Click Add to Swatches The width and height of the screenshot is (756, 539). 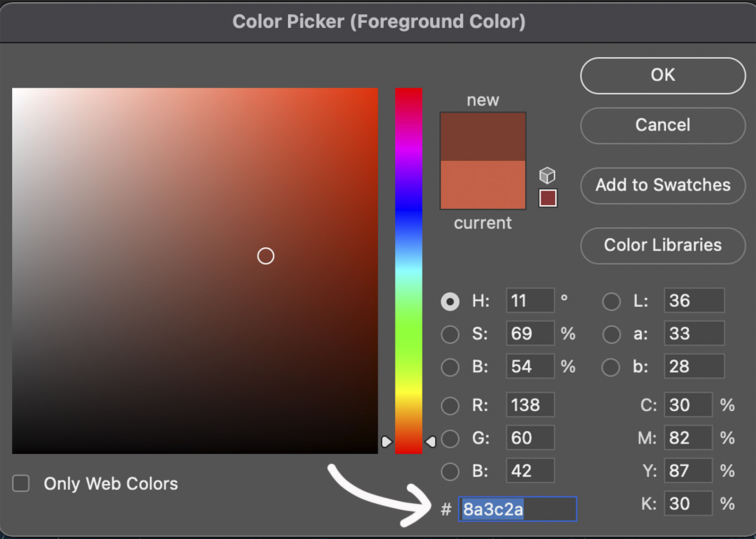click(662, 185)
